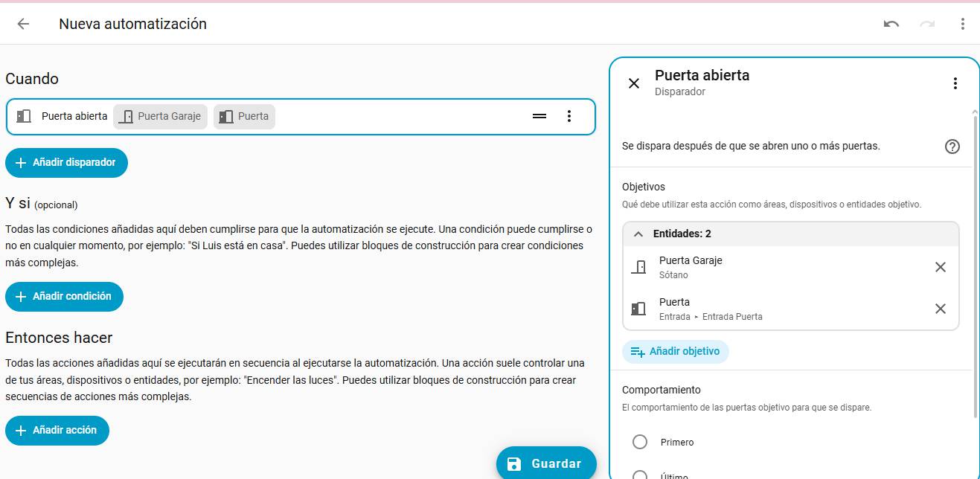
Task: Close the Puerta abierta side panel
Action: click(x=634, y=83)
